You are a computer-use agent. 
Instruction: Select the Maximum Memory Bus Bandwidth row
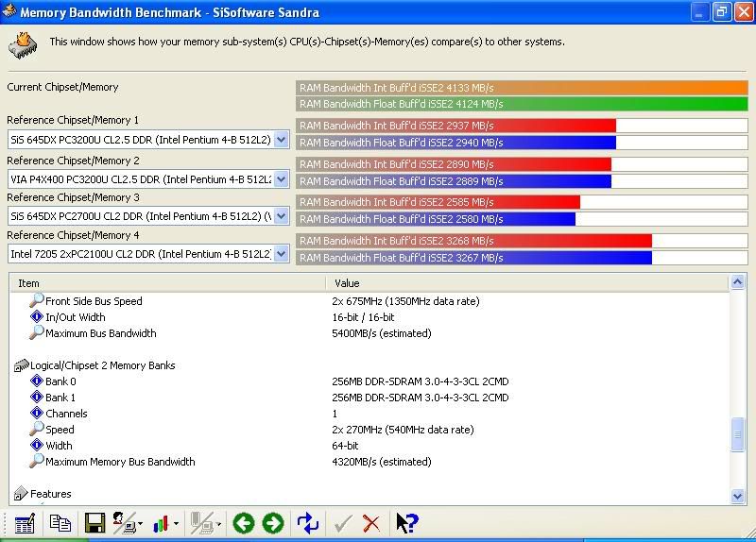point(120,462)
